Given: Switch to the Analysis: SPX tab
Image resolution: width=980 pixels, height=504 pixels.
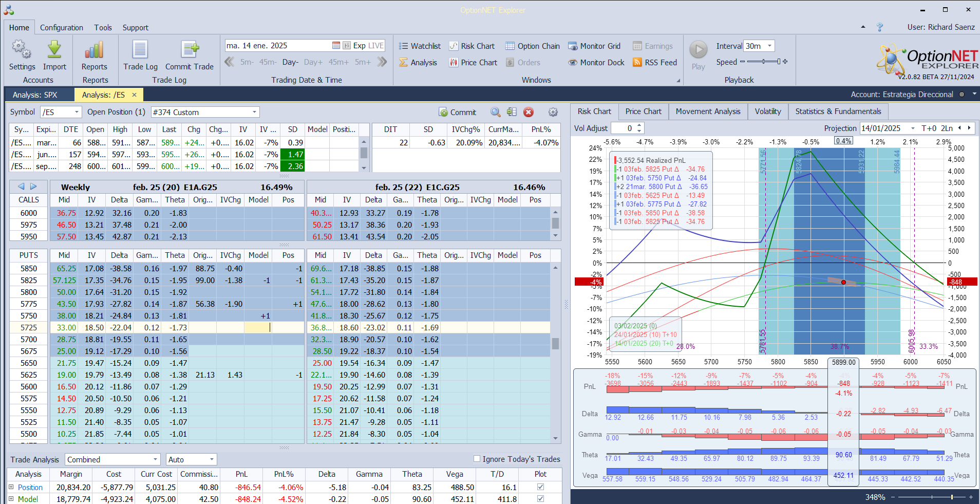Looking at the screenshot, I should (35, 95).
